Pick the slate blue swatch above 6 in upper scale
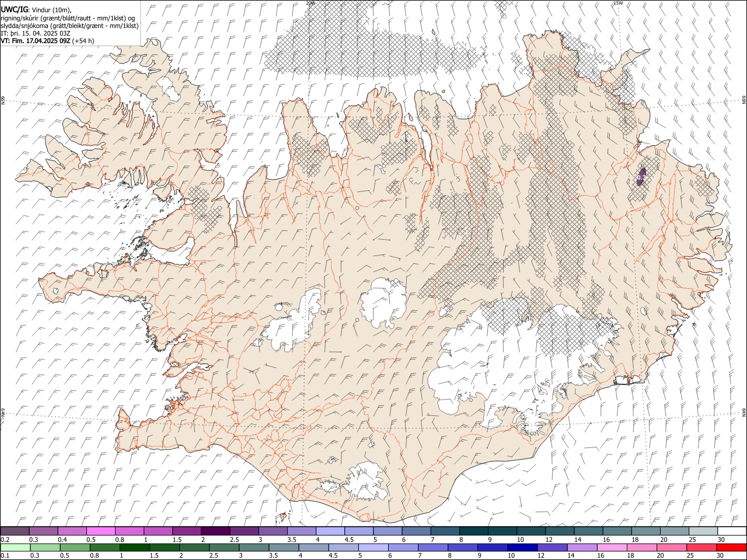The image size is (747, 560). [x=416, y=531]
